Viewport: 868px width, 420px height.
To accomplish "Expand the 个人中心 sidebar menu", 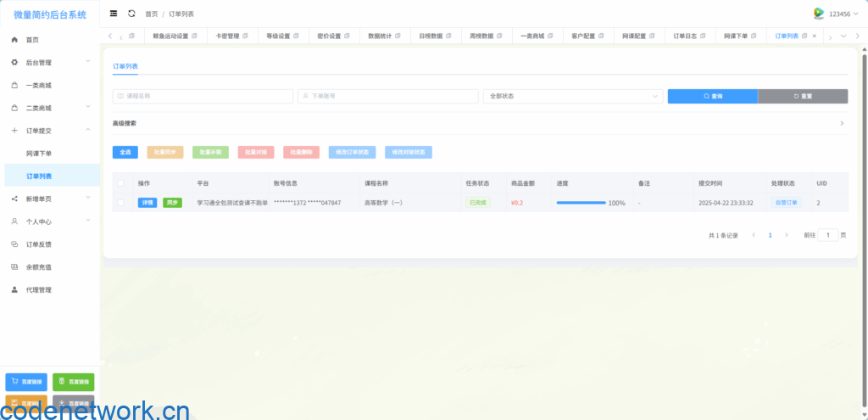I will point(49,221).
